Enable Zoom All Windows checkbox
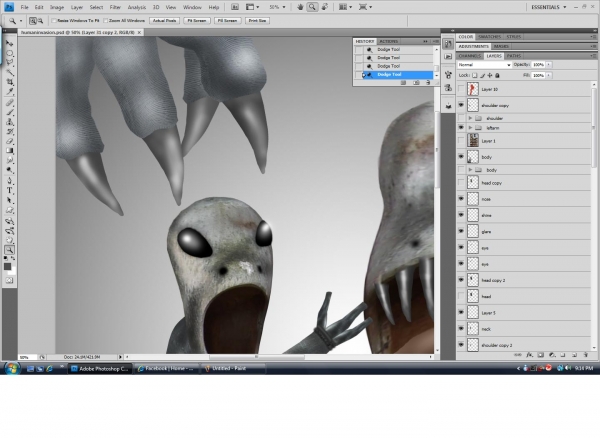 [106, 21]
